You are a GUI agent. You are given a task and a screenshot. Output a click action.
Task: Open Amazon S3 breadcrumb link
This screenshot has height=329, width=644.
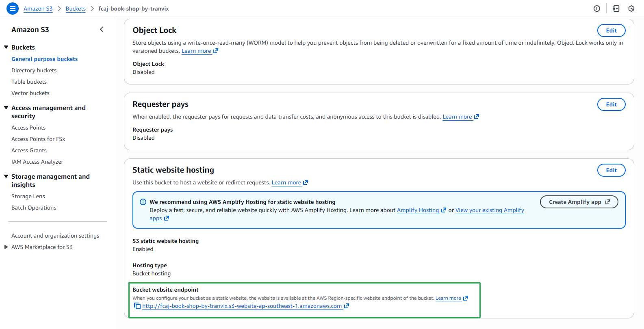pyautogui.click(x=38, y=9)
